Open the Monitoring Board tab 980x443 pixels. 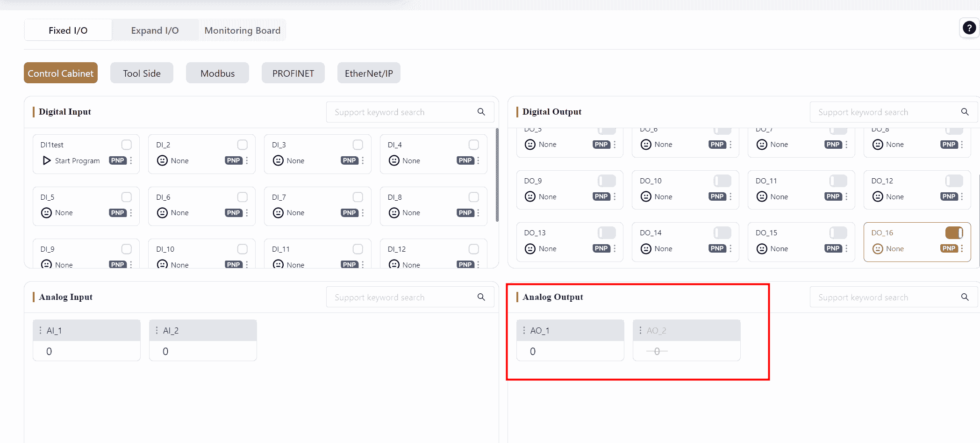coord(242,30)
